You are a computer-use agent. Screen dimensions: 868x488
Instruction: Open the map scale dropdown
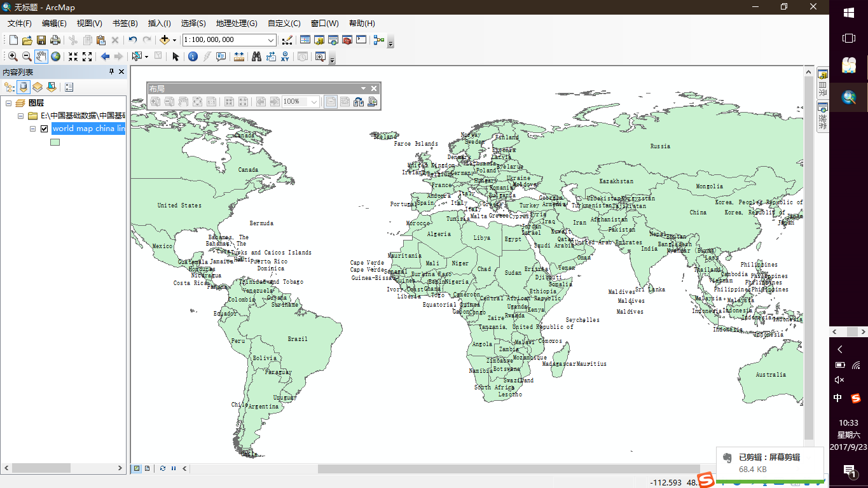coord(271,40)
